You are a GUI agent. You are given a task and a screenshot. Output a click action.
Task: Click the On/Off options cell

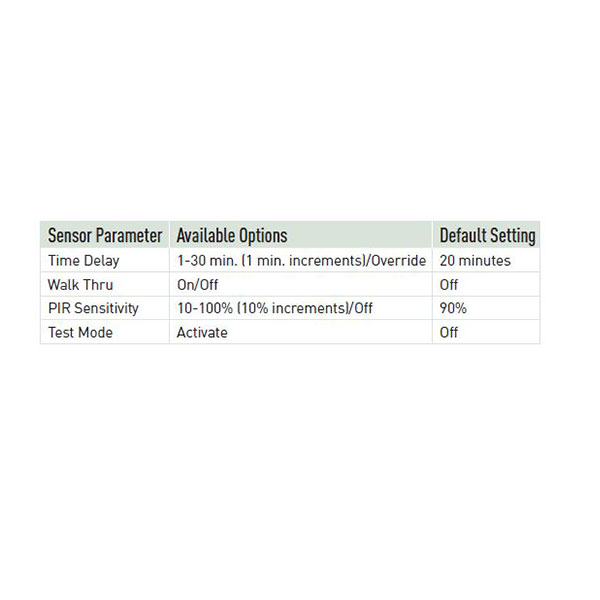(301, 285)
